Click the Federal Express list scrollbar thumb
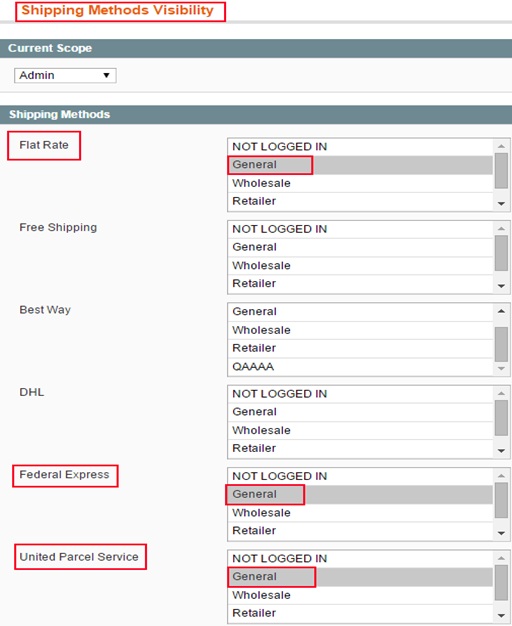Viewport: 512px width, 626px height. (501, 500)
